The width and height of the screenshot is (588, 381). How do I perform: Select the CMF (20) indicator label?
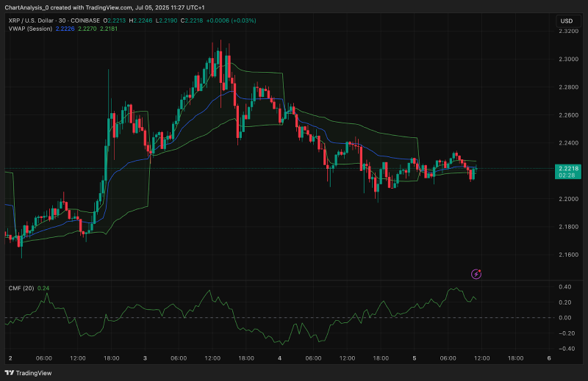tap(21, 288)
